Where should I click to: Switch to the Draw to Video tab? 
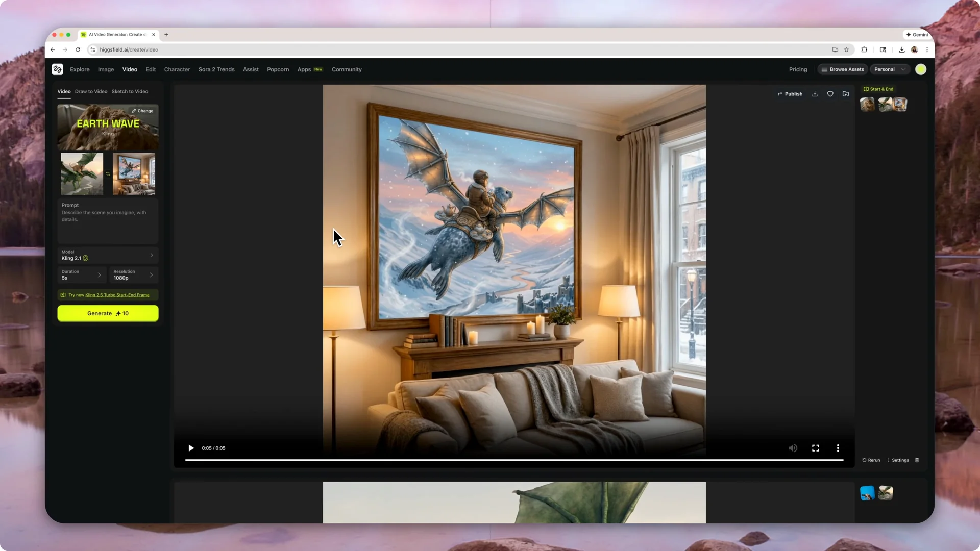(x=91, y=91)
